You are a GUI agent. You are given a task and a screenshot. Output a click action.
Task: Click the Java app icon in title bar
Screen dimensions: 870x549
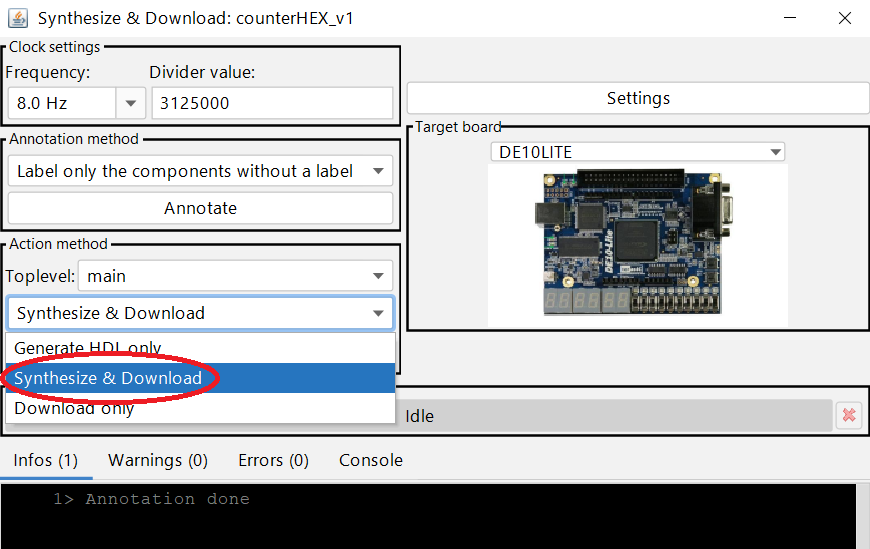[17, 18]
